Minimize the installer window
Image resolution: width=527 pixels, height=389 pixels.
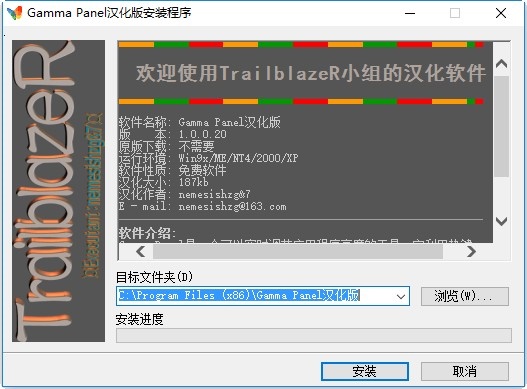click(x=410, y=13)
